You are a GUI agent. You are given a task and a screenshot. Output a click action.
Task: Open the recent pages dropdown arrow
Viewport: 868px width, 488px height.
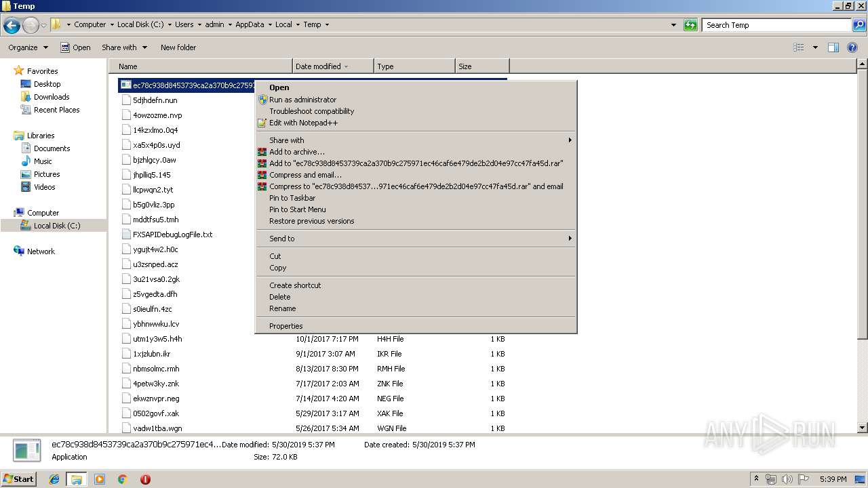[43, 26]
